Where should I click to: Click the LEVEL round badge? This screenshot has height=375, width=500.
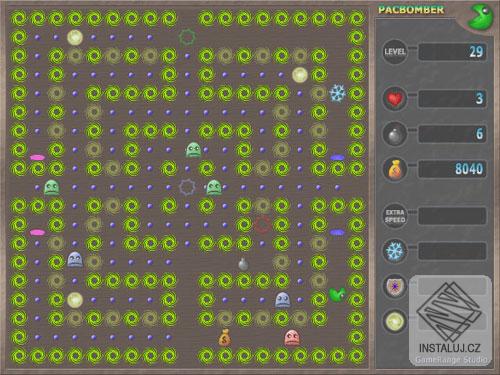pyautogui.click(x=395, y=52)
